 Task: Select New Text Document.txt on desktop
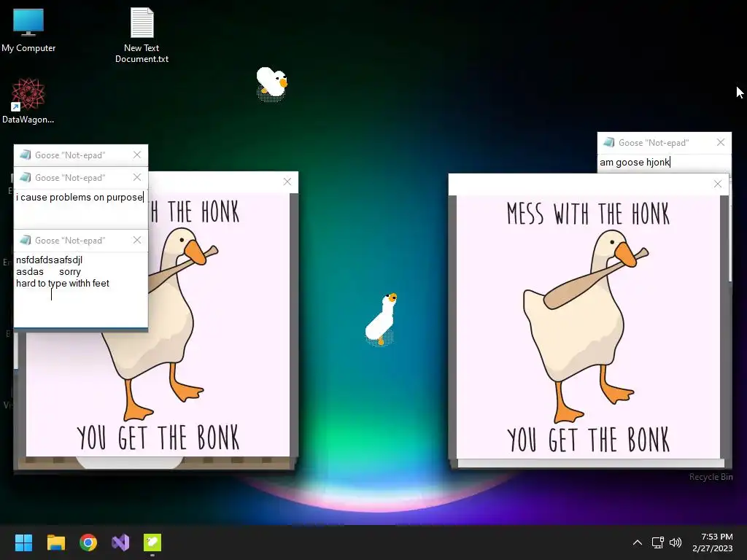coord(142,36)
